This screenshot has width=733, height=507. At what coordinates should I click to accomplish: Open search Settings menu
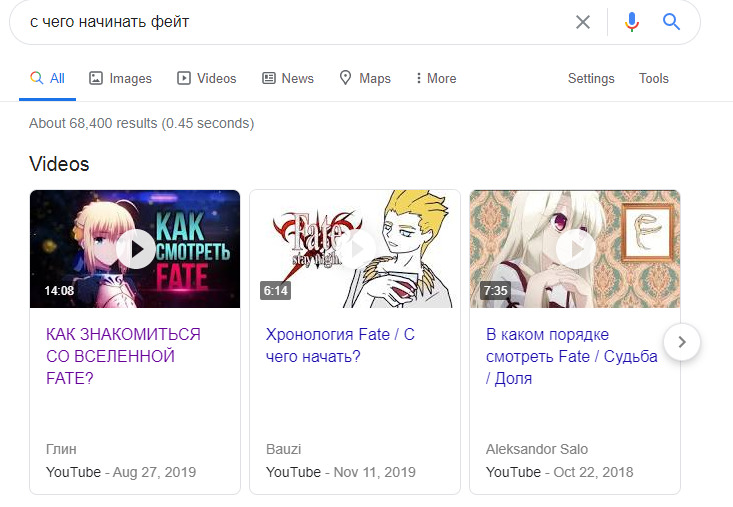pyautogui.click(x=591, y=78)
